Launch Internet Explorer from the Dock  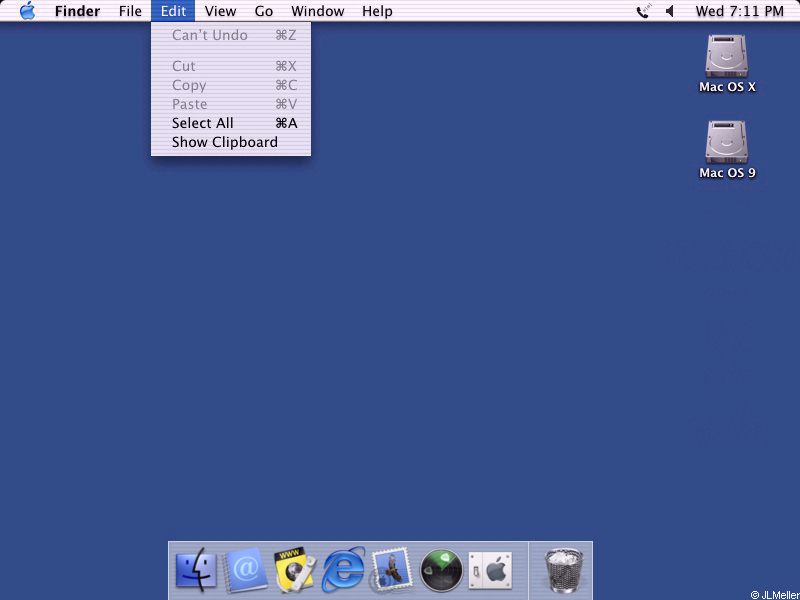point(343,570)
